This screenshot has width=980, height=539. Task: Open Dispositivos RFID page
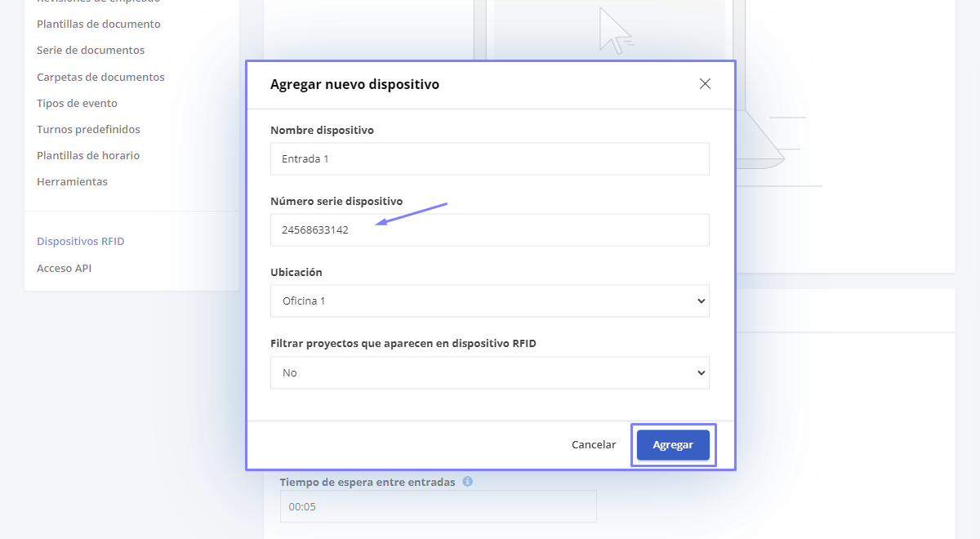pyautogui.click(x=81, y=242)
